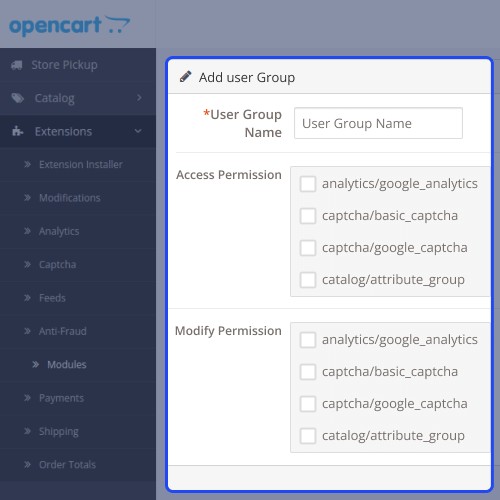Open the Shipping extensions page
500x500 pixels.
pyautogui.click(x=59, y=431)
